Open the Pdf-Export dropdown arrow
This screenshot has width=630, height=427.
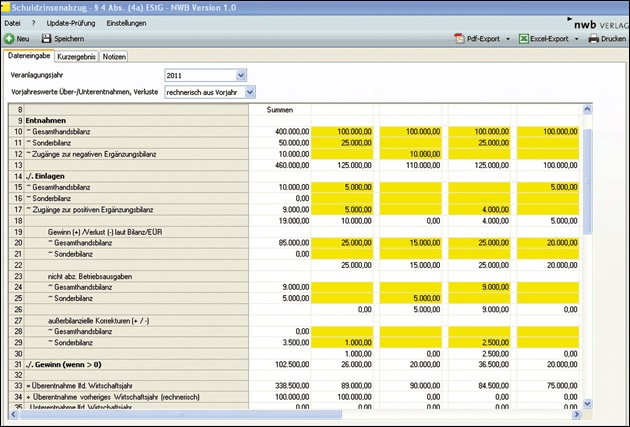point(507,38)
